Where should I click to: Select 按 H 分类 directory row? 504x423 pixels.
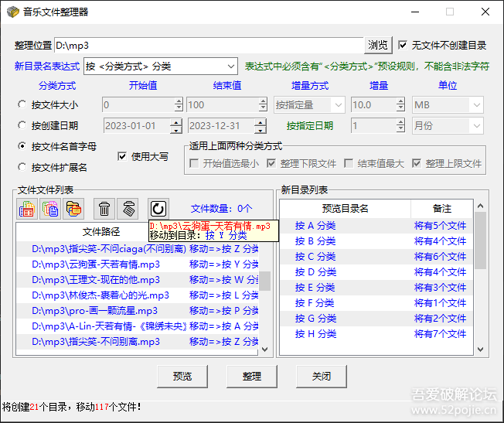pyautogui.click(x=376, y=333)
